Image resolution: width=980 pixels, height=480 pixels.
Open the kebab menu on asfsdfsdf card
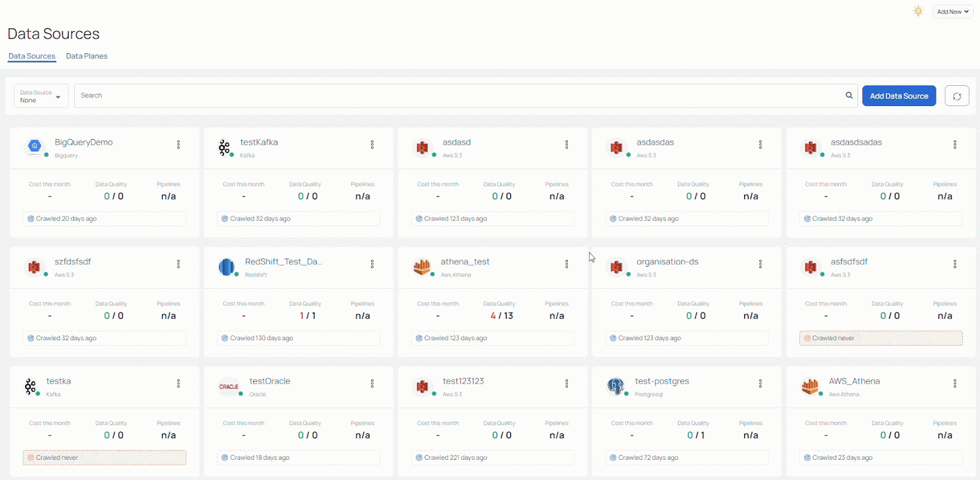coord(954,264)
